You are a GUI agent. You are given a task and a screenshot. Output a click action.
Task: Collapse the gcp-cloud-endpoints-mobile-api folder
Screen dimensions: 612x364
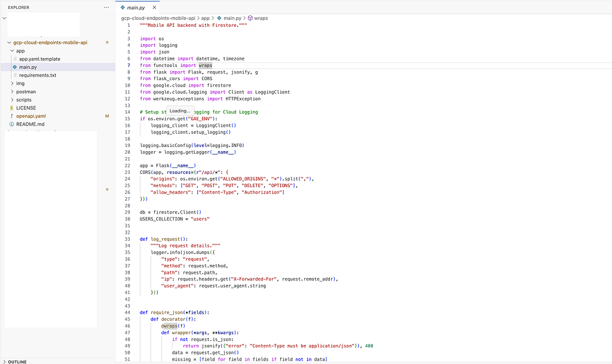[10, 42]
